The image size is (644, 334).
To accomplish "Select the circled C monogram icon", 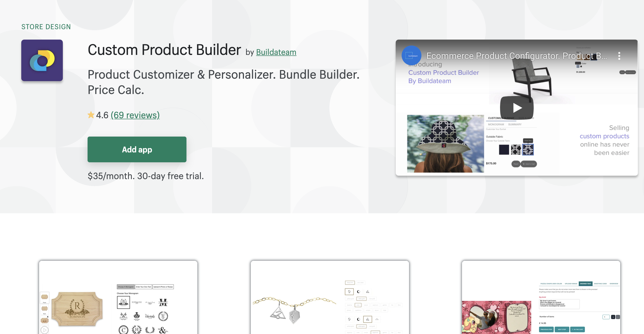I will click(x=123, y=330).
